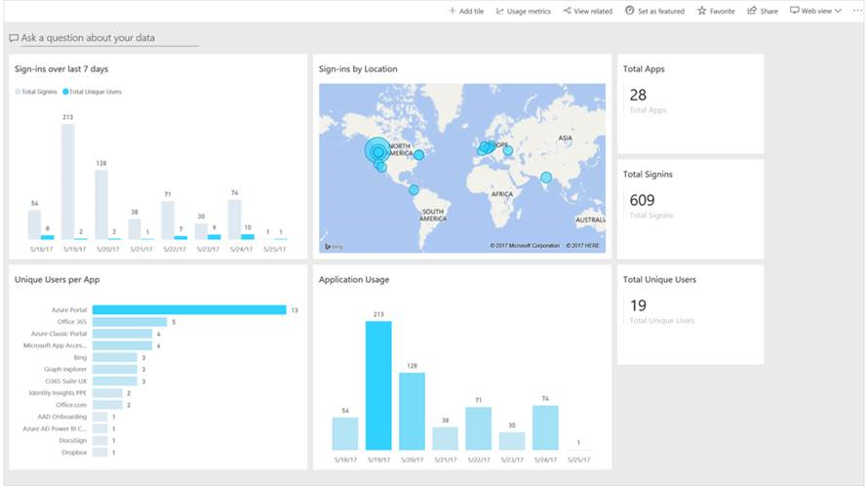This screenshot has width=868, height=486.
Task: Select Application Usage bar for 5/20/17
Action: (412, 411)
